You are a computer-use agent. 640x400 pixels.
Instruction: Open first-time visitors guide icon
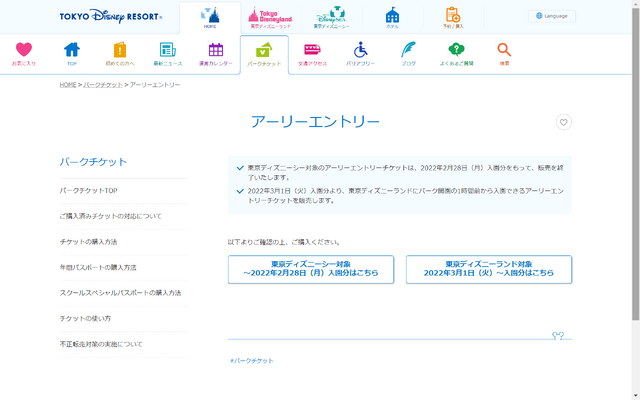click(x=120, y=54)
